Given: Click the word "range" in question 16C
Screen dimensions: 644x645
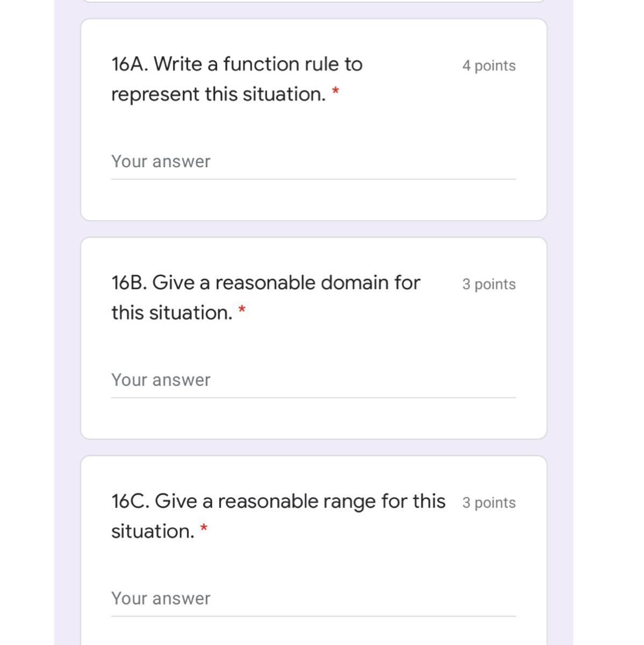Looking at the screenshot, I should (x=352, y=501).
